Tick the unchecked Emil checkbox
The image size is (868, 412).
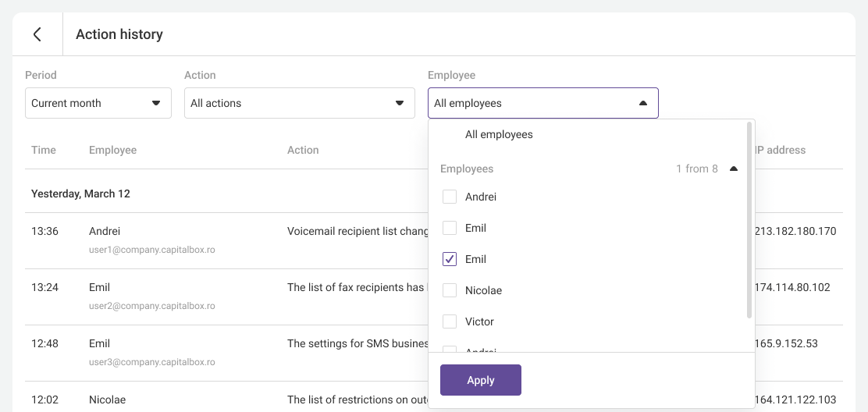tap(450, 228)
